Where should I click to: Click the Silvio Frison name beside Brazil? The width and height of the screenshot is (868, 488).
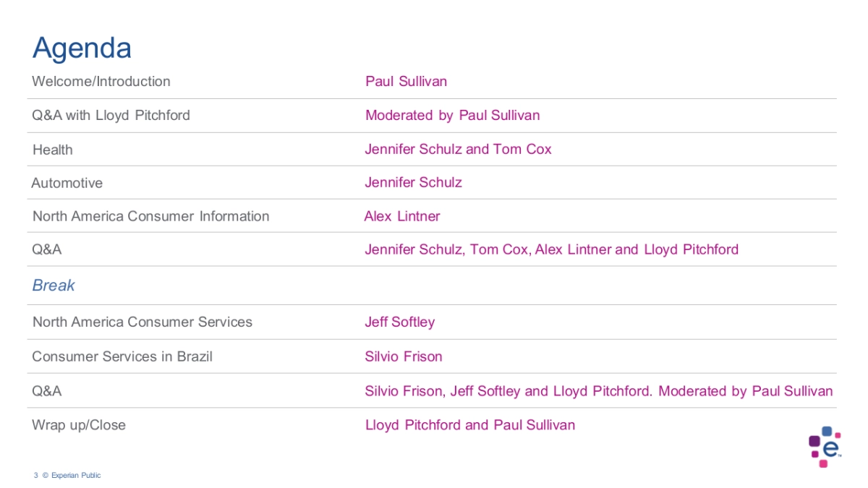point(404,356)
